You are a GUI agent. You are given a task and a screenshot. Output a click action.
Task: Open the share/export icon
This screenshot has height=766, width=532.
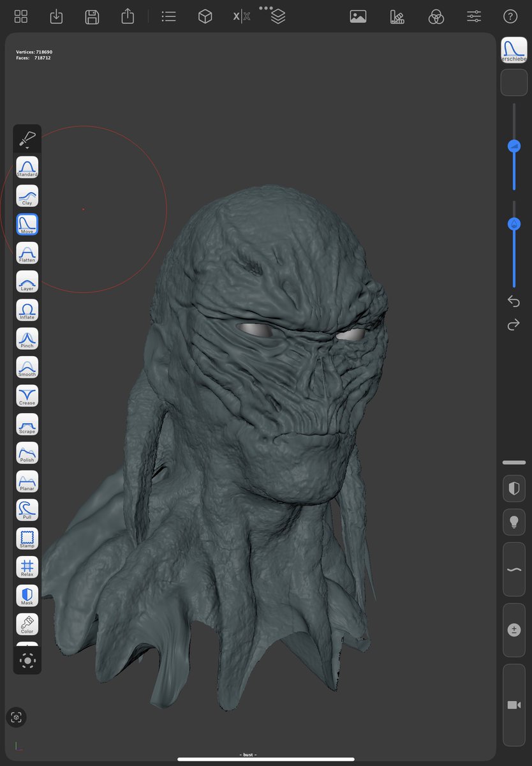pos(128,16)
